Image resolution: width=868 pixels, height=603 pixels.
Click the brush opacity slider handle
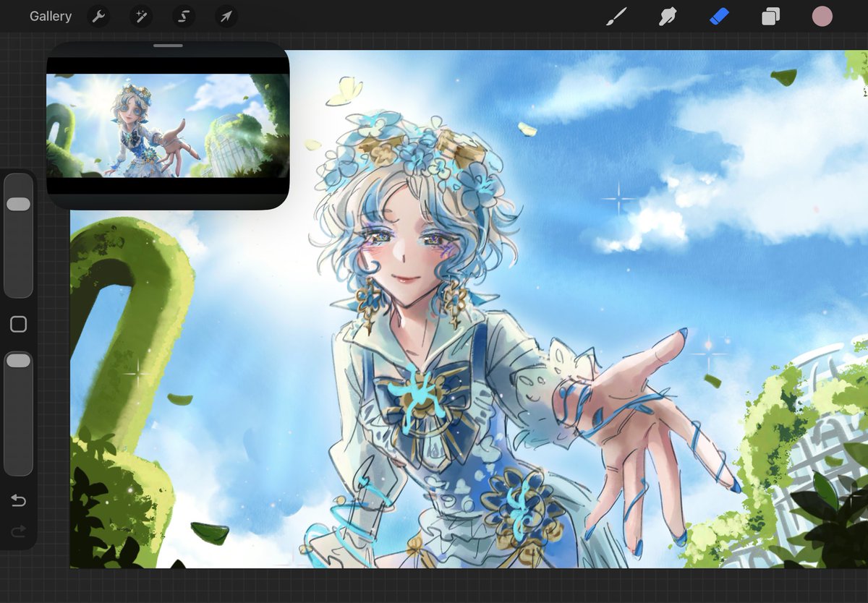[18, 360]
